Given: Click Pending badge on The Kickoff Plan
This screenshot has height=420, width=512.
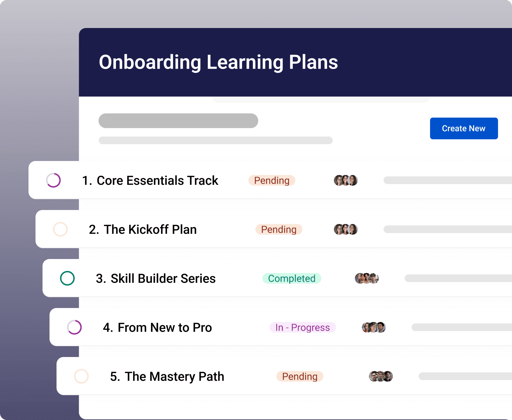Looking at the screenshot, I should [279, 229].
